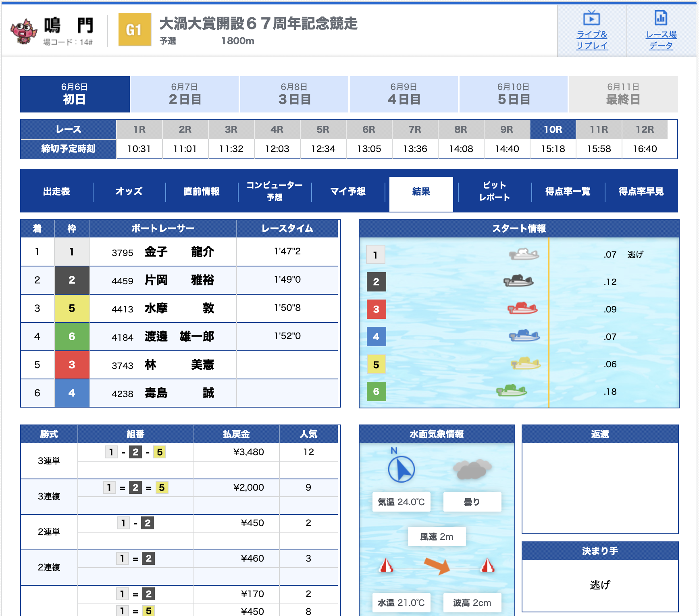This screenshot has width=699, height=616.
Task: Open the Live & Replay TV icon
Action: (x=591, y=18)
